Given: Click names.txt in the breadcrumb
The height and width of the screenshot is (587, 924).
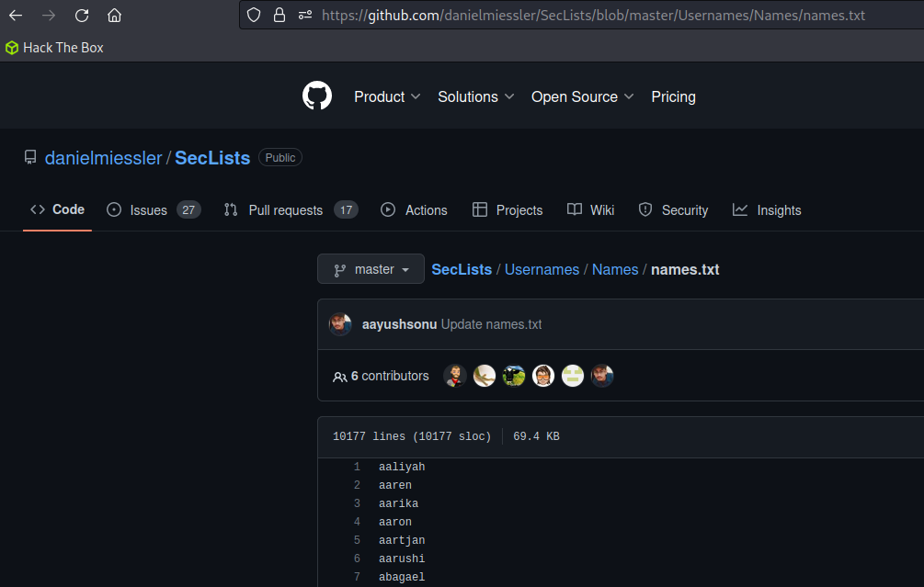Looking at the screenshot, I should 685,270.
